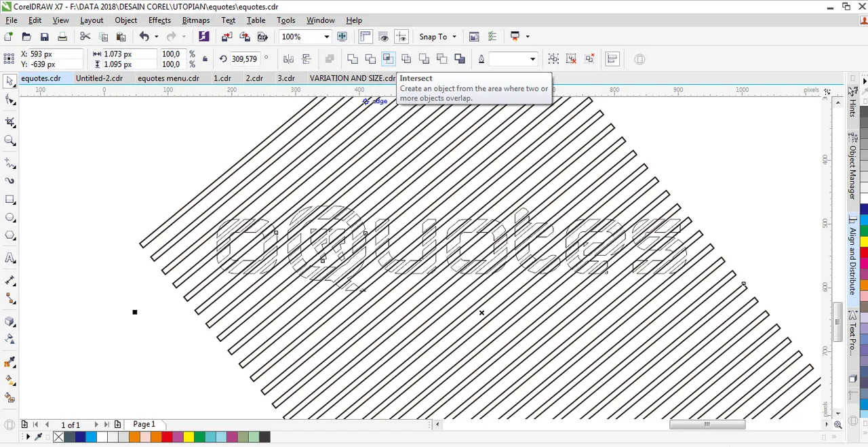Click the Align and distribute icon
Viewport: 868px width, 447px height.
click(612, 59)
